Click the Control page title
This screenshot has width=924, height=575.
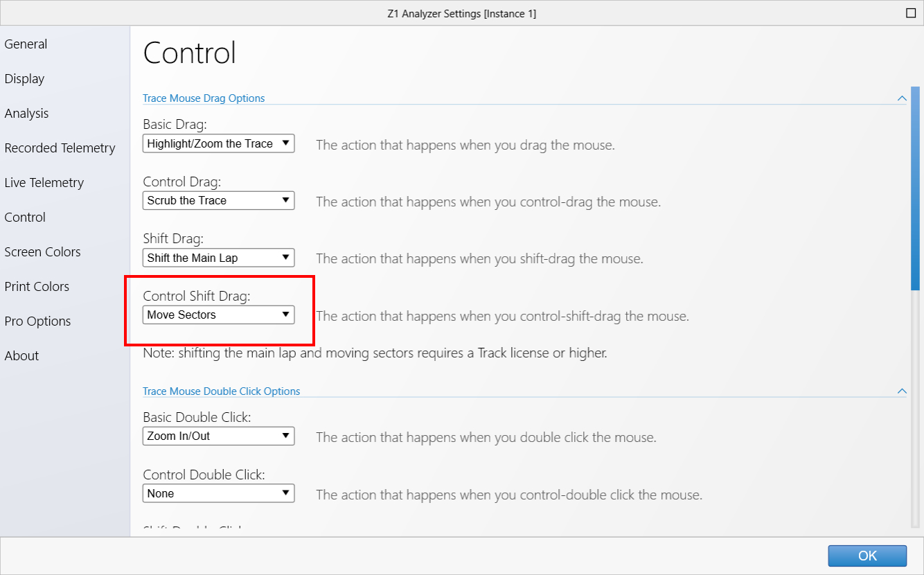click(190, 53)
